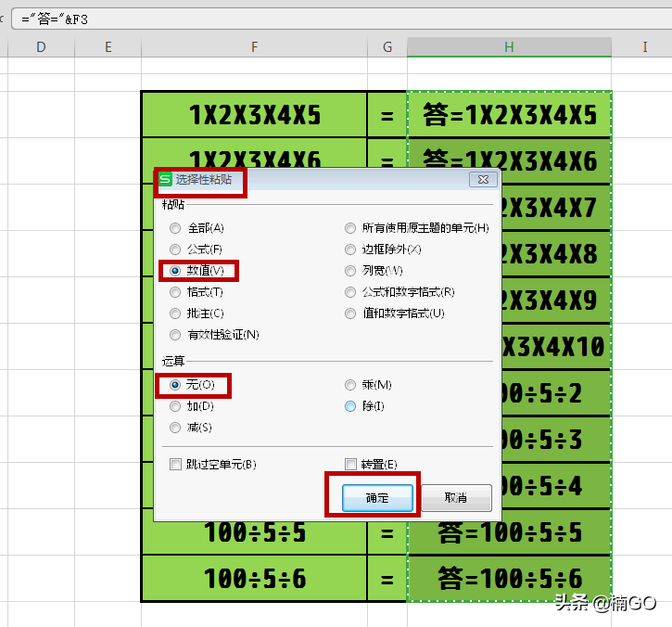The height and width of the screenshot is (627, 672).
Task: Select column H header
Action: 509,46
